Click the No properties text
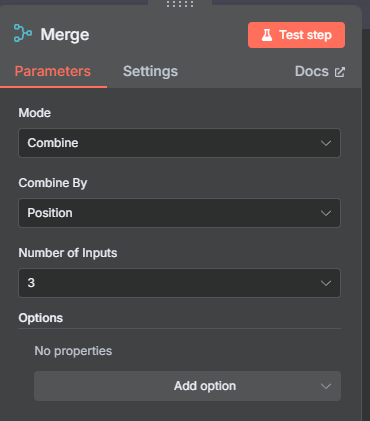 pyautogui.click(x=73, y=351)
